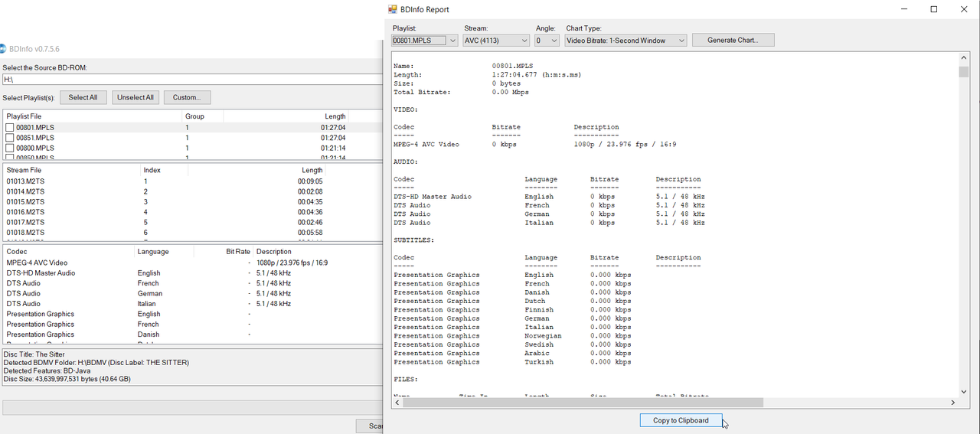This screenshot has height=434, width=980.
Task: Click the report scroll left arrow
Action: tap(397, 402)
